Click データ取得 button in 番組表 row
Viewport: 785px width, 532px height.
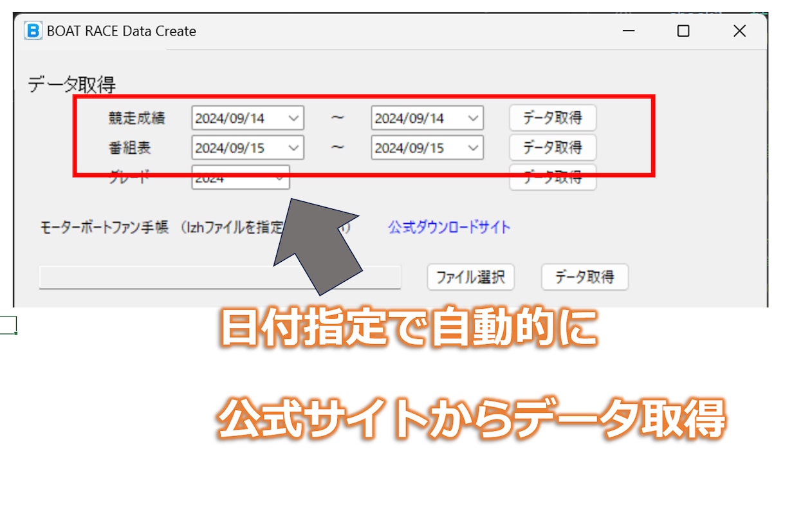tap(553, 147)
